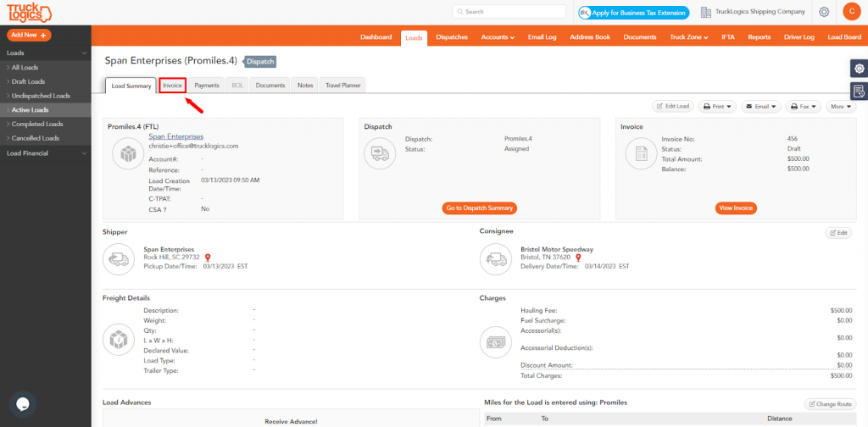Open the Loads menu tab
This screenshot has width=868, height=427.
coord(414,38)
